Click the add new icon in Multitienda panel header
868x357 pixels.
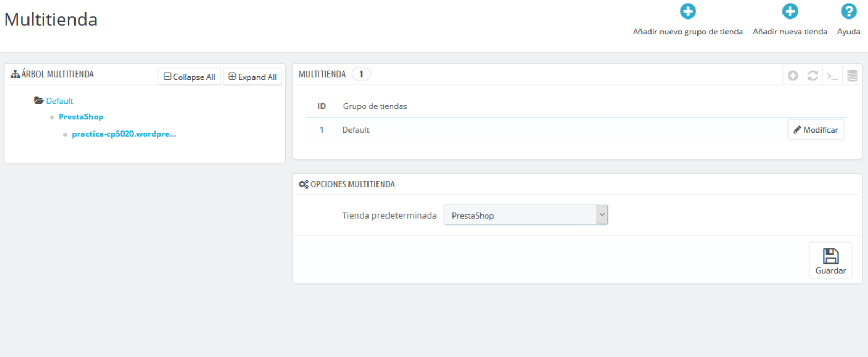point(792,76)
